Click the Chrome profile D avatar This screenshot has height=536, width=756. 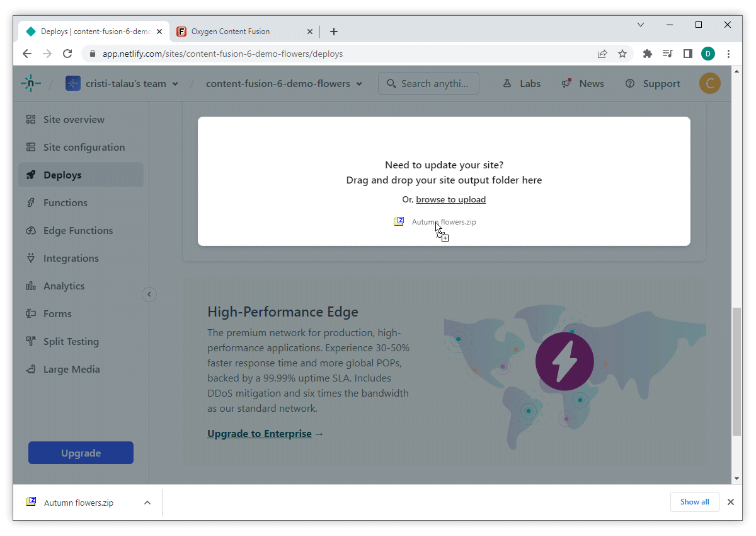[708, 54]
